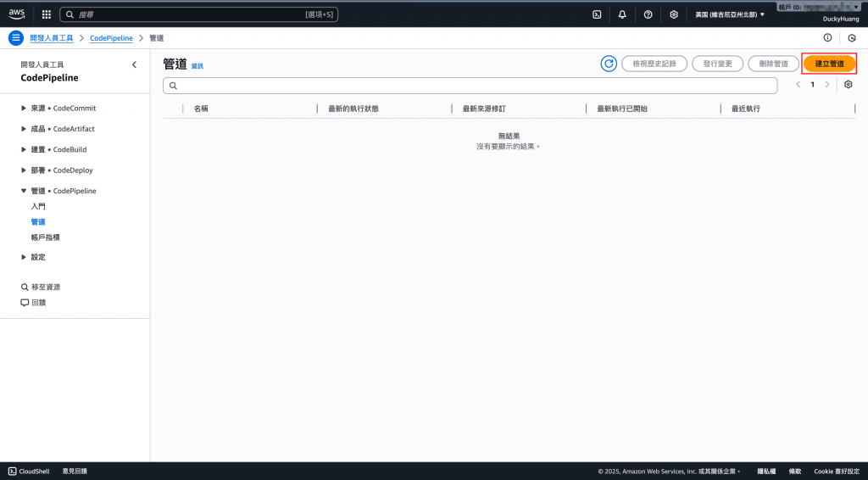Go to previous page of pipelines
This screenshot has height=480, width=868.
click(x=798, y=85)
